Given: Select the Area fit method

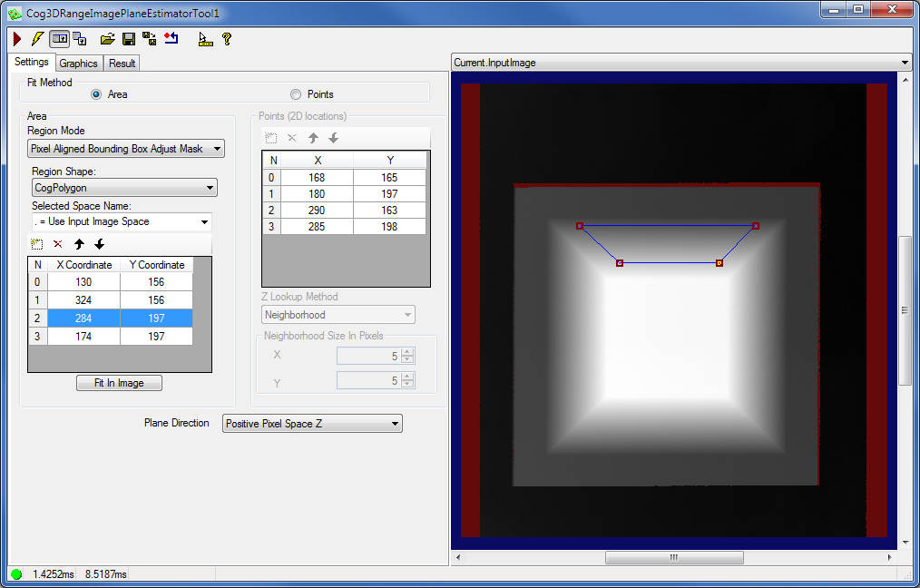Looking at the screenshot, I should pyautogui.click(x=97, y=93).
